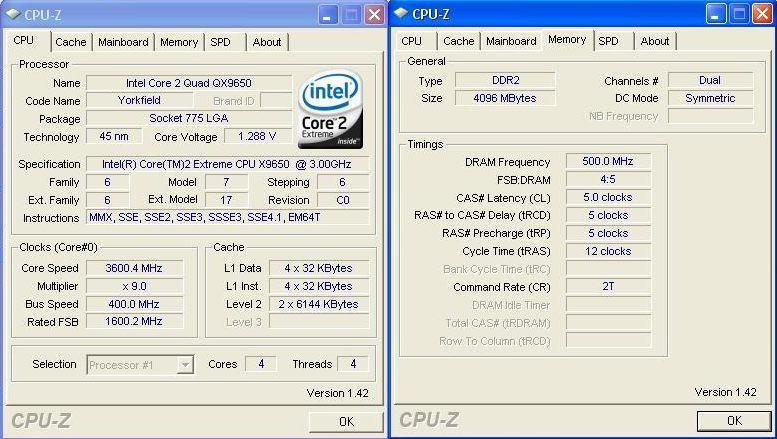777x439 pixels.
Task: Click OK button in right CPU-Z window
Action: (734, 421)
